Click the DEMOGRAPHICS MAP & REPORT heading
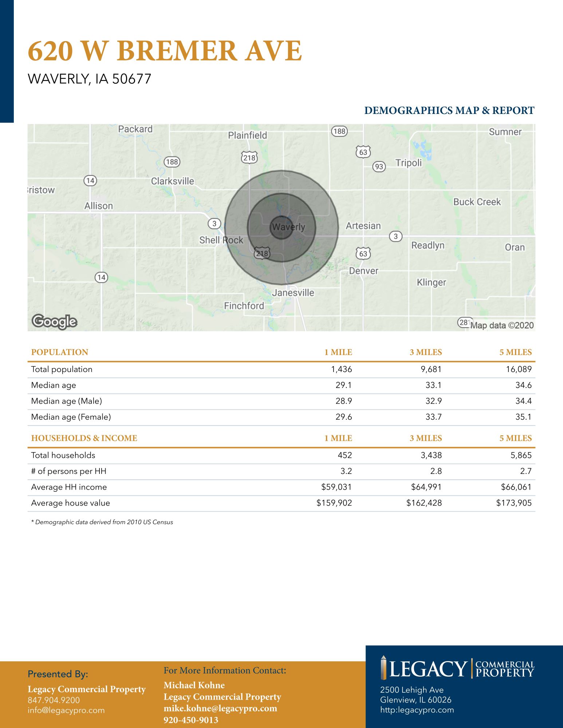 click(449, 111)
